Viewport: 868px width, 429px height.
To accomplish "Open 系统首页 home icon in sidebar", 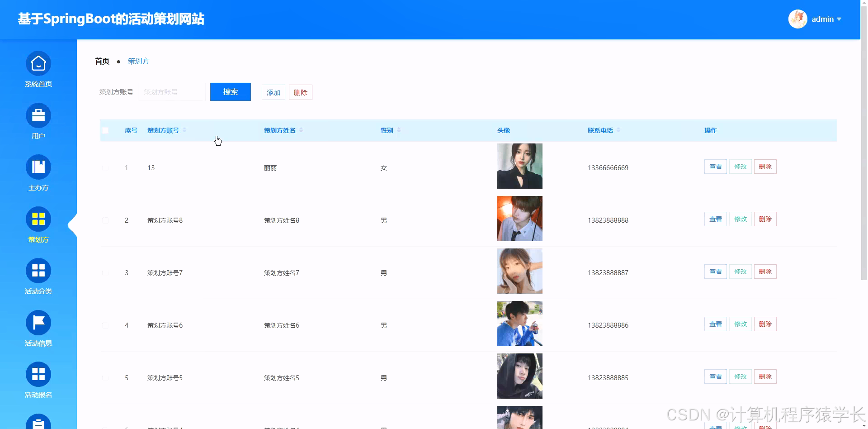I will 38,63.
